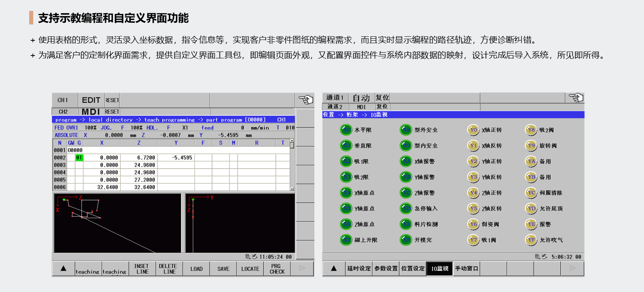Viewport: 644px width, 292px height.
Task: Toggle the YC 伺服清除 output lamp
Action: (531, 193)
